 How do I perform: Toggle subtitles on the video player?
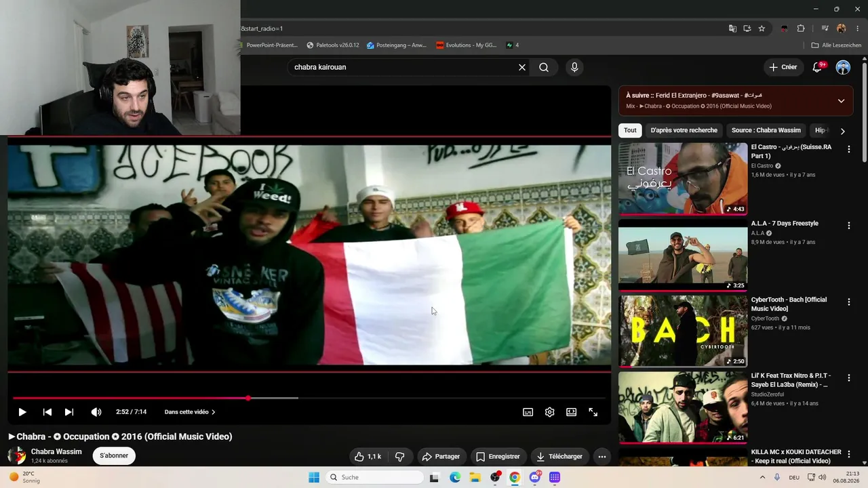pyautogui.click(x=528, y=412)
